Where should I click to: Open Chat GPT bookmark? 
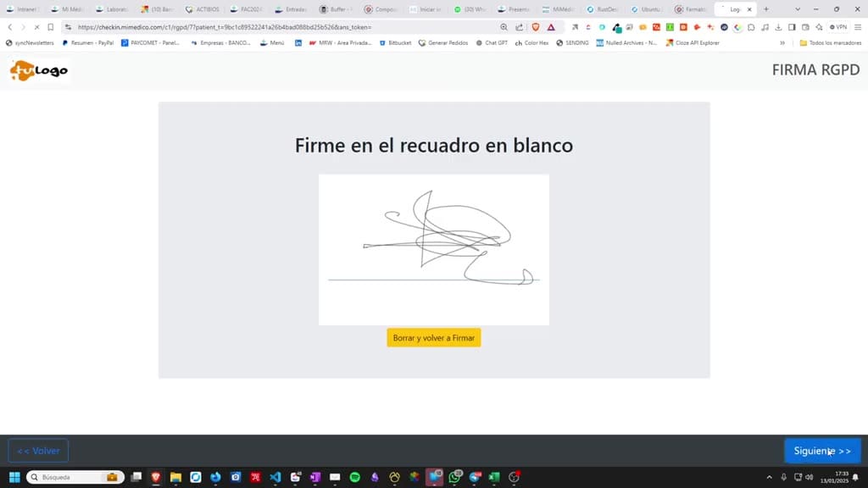pyautogui.click(x=492, y=42)
